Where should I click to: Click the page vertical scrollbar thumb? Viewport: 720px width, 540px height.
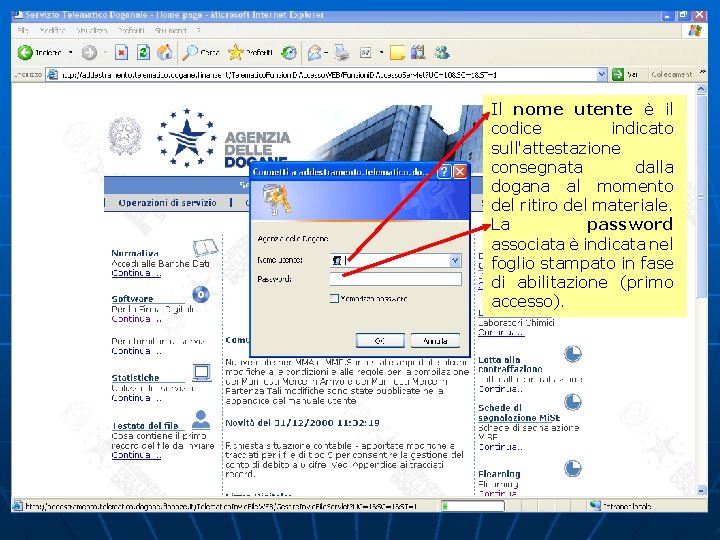[701, 197]
